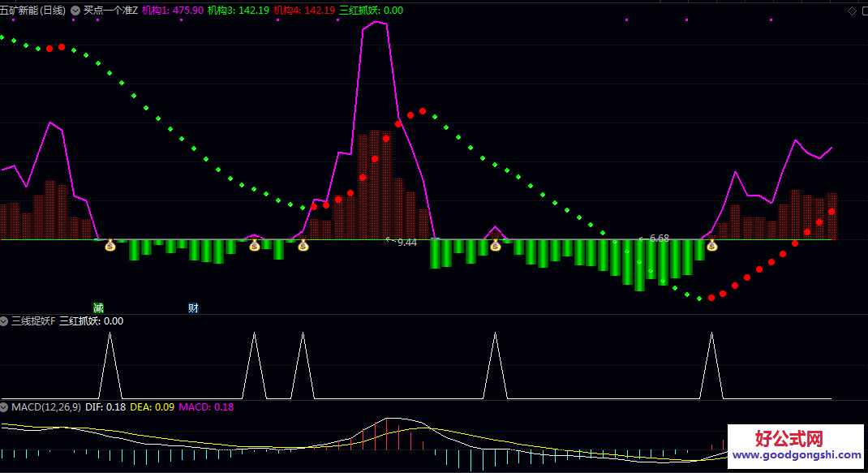
Task: Select the 机构1: 475.90 indicator label
Action: point(172,11)
